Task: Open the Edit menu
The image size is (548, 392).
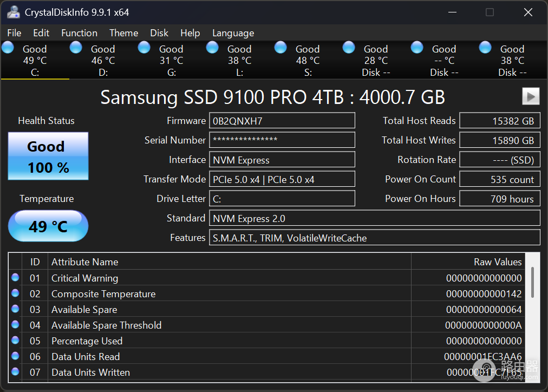Action: 41,33
